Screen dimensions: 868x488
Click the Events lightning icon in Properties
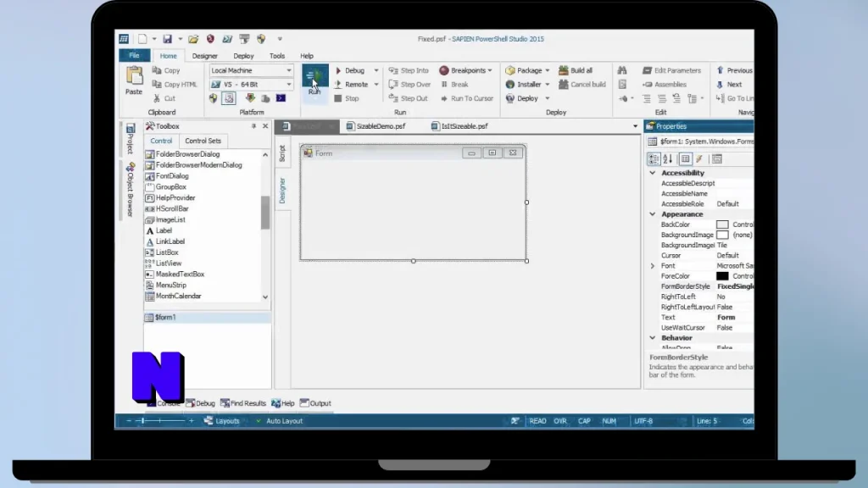699,159
